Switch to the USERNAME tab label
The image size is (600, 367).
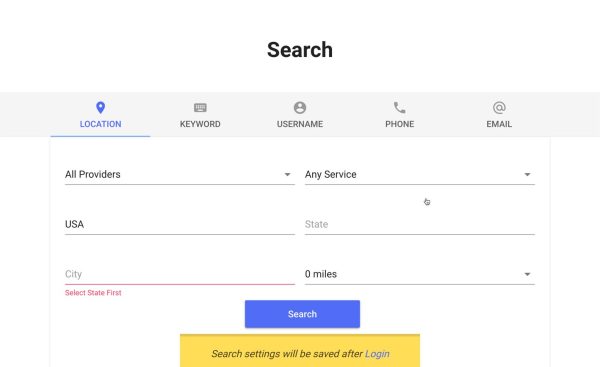300,124
